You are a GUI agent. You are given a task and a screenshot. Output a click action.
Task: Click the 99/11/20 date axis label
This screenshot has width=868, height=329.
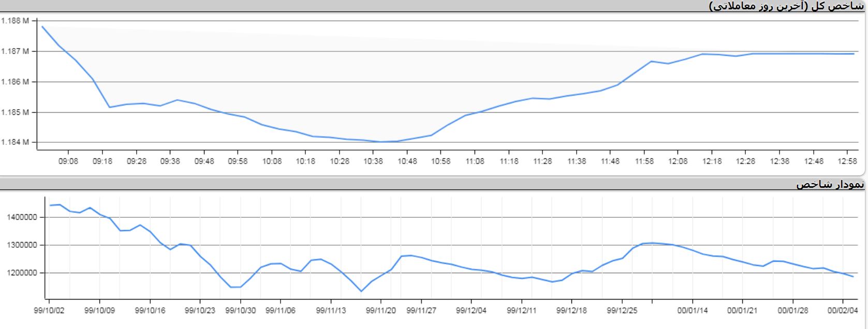coord(381,310)
